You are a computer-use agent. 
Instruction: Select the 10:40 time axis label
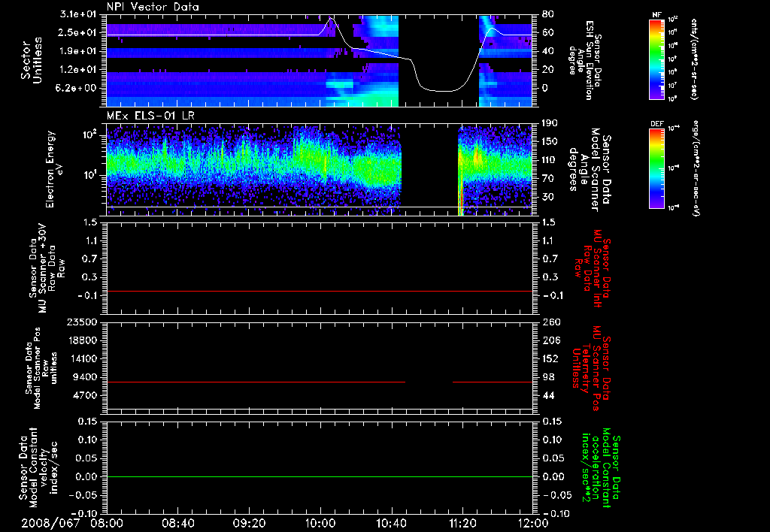392,522
